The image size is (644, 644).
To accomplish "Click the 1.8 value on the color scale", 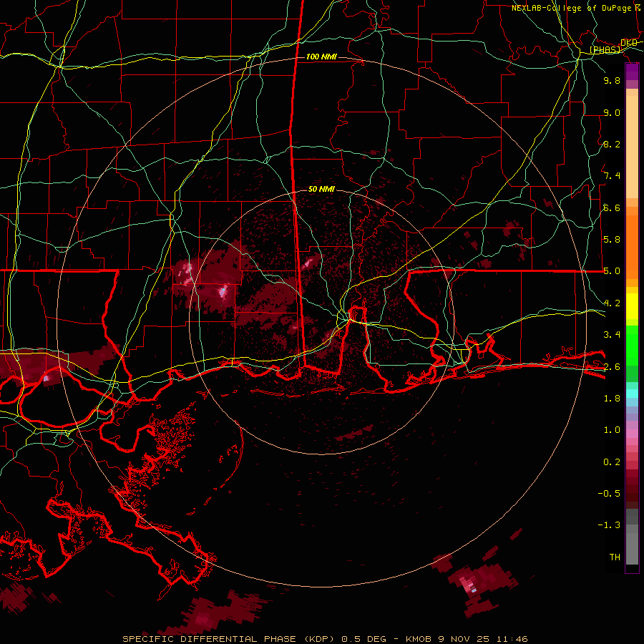I will point(612,399).
